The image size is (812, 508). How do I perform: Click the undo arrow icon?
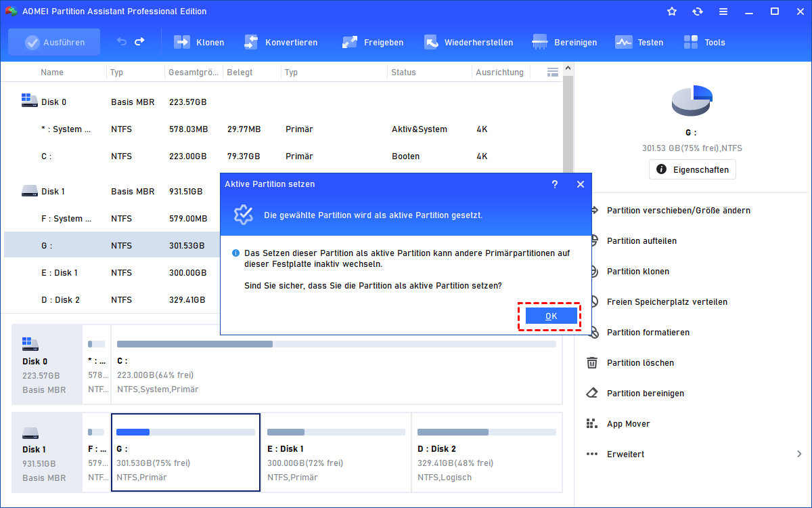click(x=122, y=42)
